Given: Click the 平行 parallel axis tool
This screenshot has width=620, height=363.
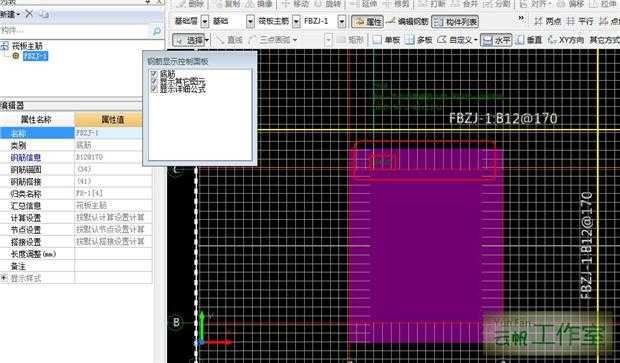Looking at the screenshot, I should [580, 21].
